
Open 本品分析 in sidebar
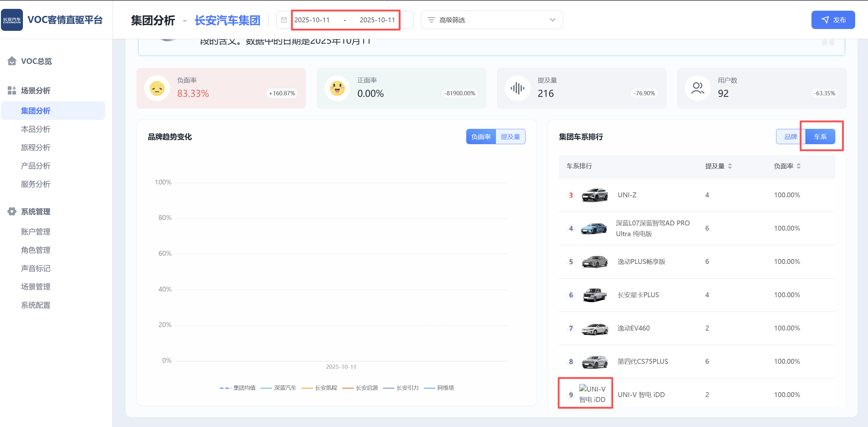[x=36, y=129]
